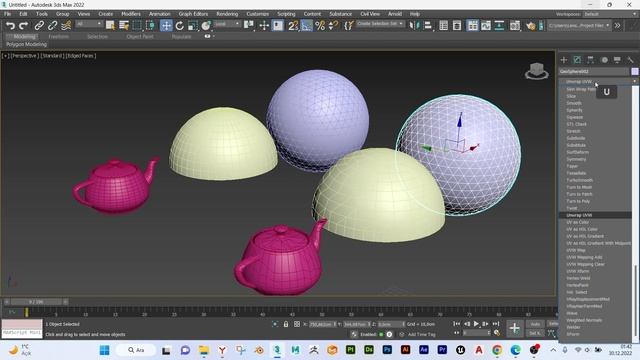Screen dimensions: 640x360
Task: Activate Bind to Space Warp tool
Action: tap(66, 26)
